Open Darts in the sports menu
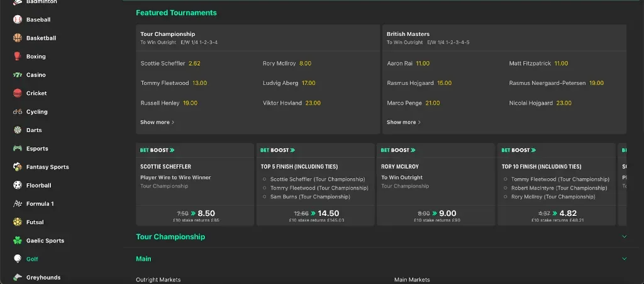This screenshot has width=644, height=284. click(34, 130)
